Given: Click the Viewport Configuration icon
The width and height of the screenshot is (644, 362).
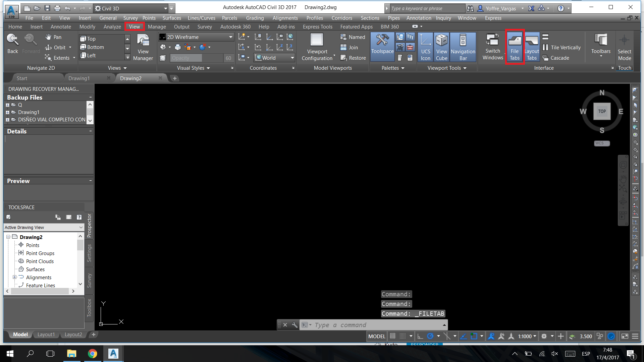Looking at the screenshot, I should tap(317, 47).
